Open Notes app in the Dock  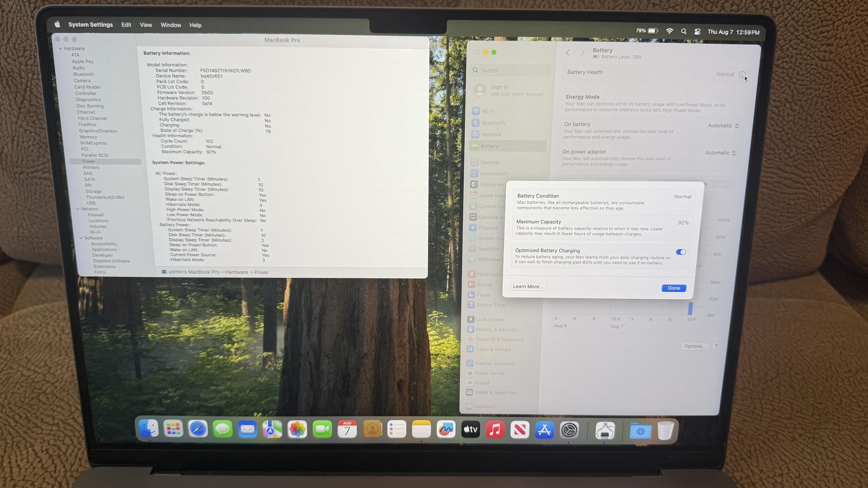(421, 429)
